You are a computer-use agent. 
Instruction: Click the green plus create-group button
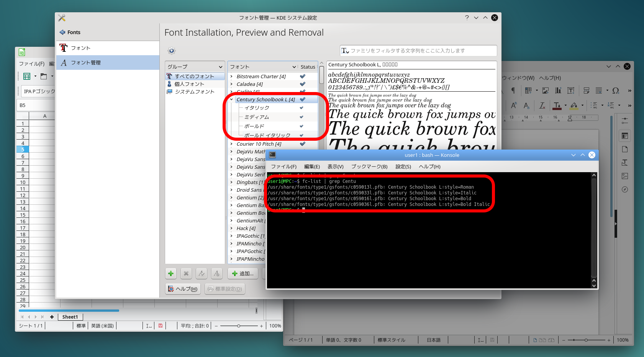pos(171,273)
